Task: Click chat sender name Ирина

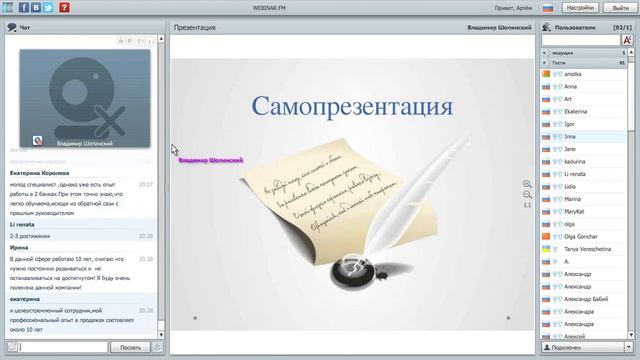Action: 19,247
